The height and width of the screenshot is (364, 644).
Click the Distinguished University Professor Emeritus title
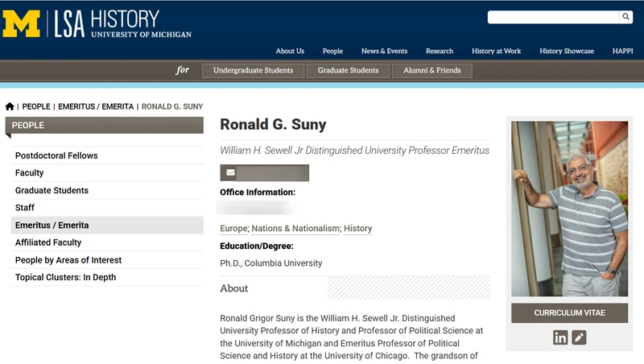[354, 151]
